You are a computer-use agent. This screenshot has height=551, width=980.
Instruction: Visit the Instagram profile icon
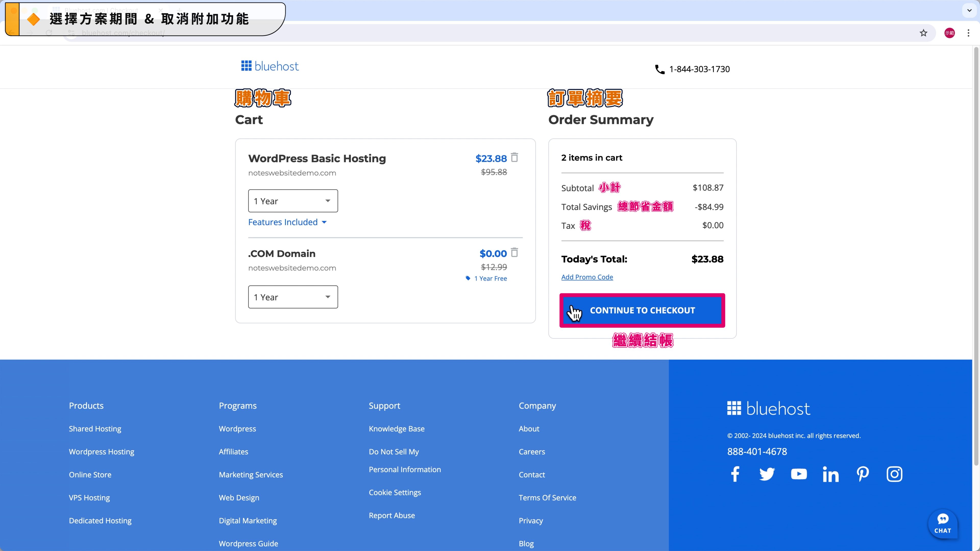tap(895, 474)
